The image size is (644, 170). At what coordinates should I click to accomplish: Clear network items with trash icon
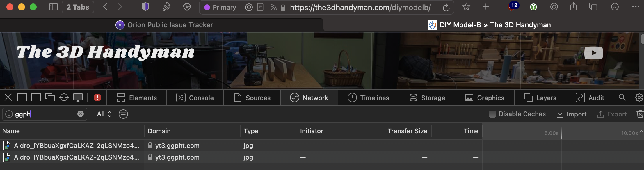(640, 114)
